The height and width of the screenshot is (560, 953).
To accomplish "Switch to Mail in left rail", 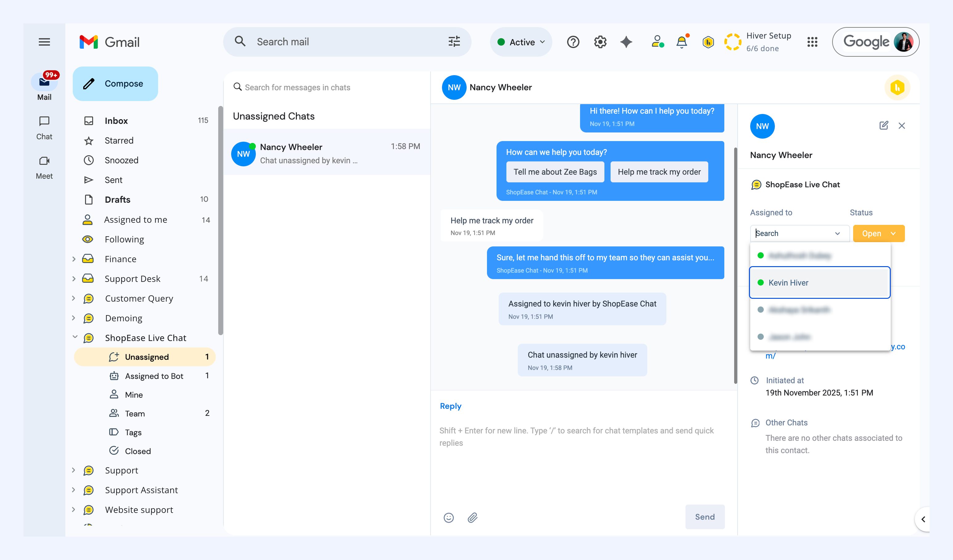I will (x=44, y=87).
